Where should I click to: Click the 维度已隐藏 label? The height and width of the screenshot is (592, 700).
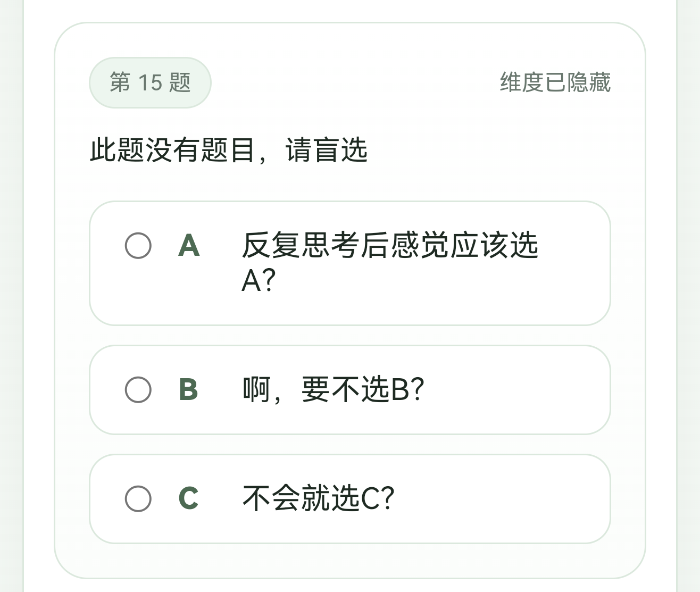point(555,82)
